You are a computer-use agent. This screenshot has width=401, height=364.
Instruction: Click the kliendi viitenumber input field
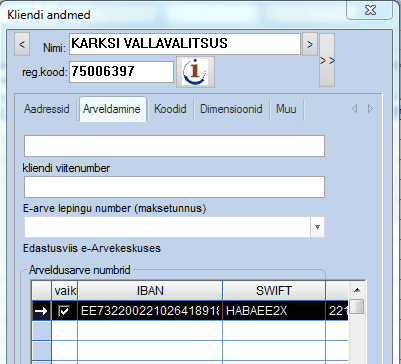click(174, 187)
